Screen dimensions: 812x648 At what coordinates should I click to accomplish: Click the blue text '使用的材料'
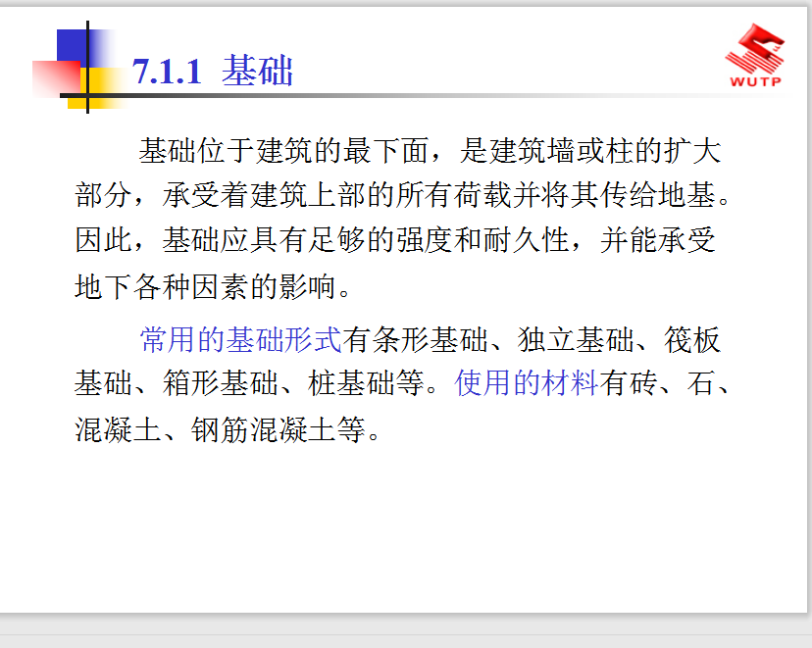click(527, 383)
